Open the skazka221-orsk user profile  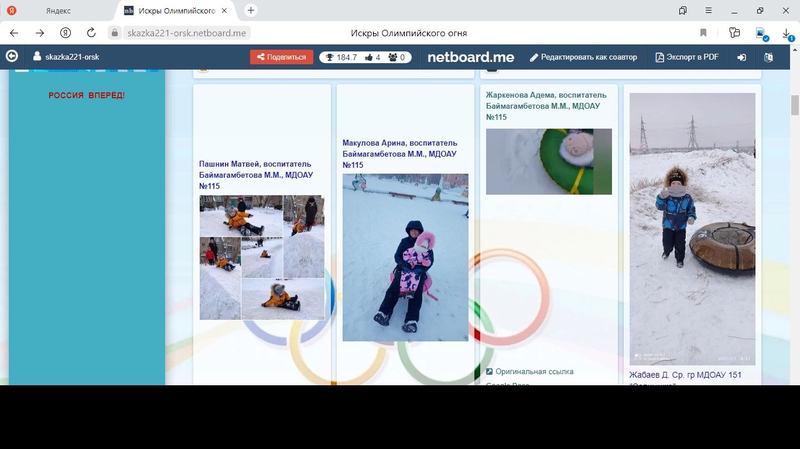[x=65, y=57]
